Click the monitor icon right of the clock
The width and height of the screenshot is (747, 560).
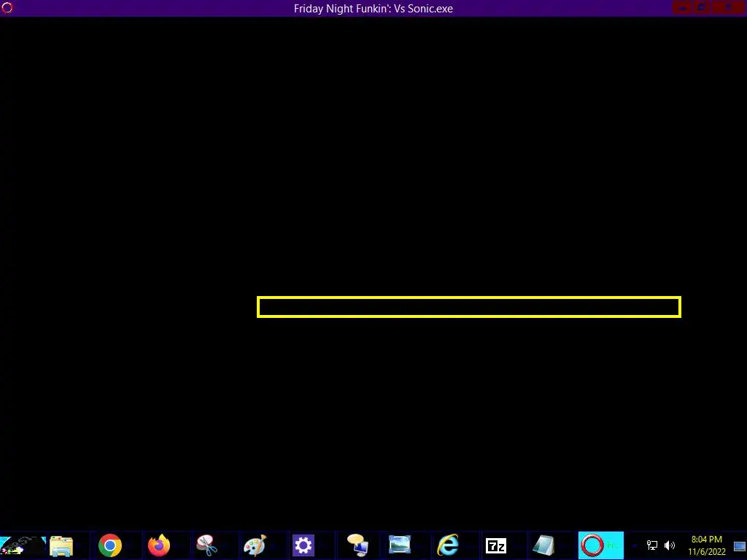[x=740, y=546]
